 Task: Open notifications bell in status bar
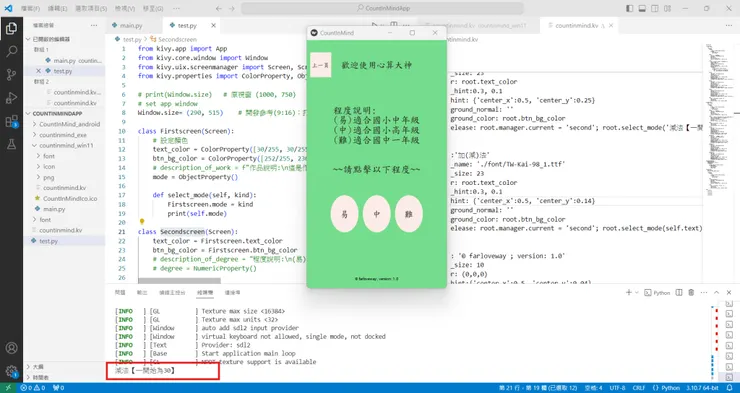730,388
